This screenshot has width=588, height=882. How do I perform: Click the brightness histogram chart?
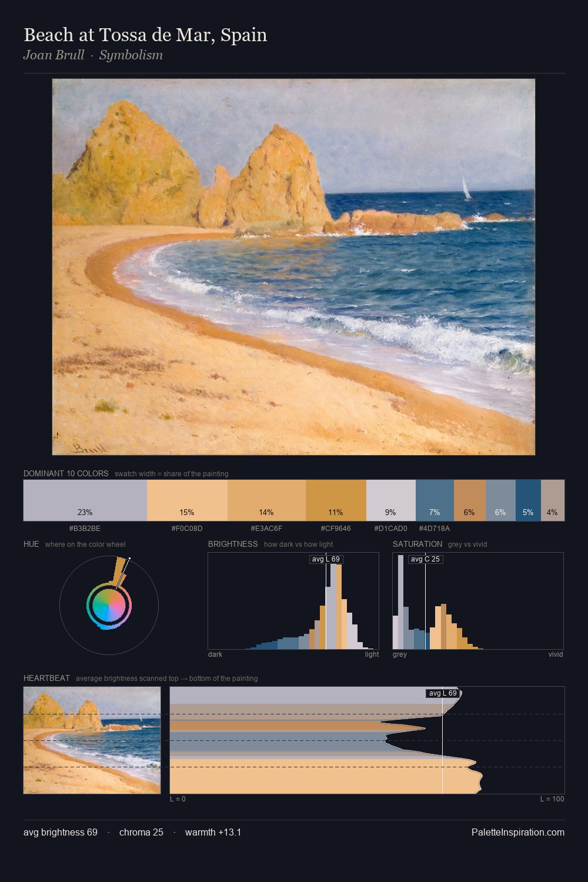click(x=293, y=601)
